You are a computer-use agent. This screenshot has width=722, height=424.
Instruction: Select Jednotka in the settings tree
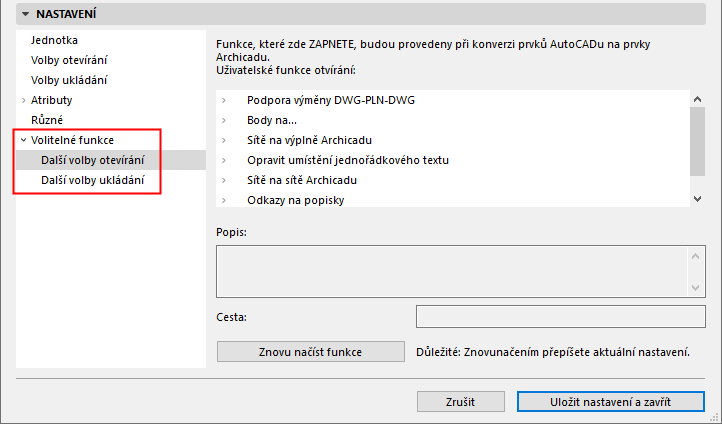55,39
